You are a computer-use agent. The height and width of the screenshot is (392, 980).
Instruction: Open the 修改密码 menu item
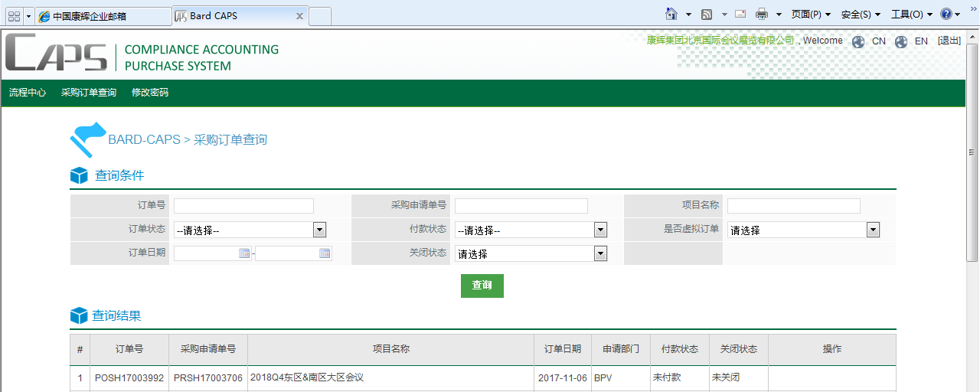[x=150, y=93]
